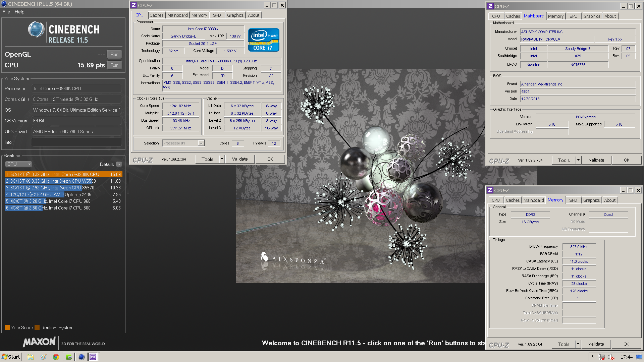Click the DRAM Frequency value 827.9 MHz
The image size is (644, 362).
pos(579,247)
